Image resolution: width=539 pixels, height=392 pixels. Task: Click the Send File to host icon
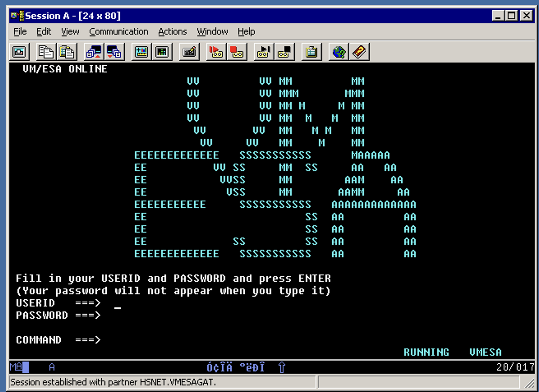coord(94,52)
